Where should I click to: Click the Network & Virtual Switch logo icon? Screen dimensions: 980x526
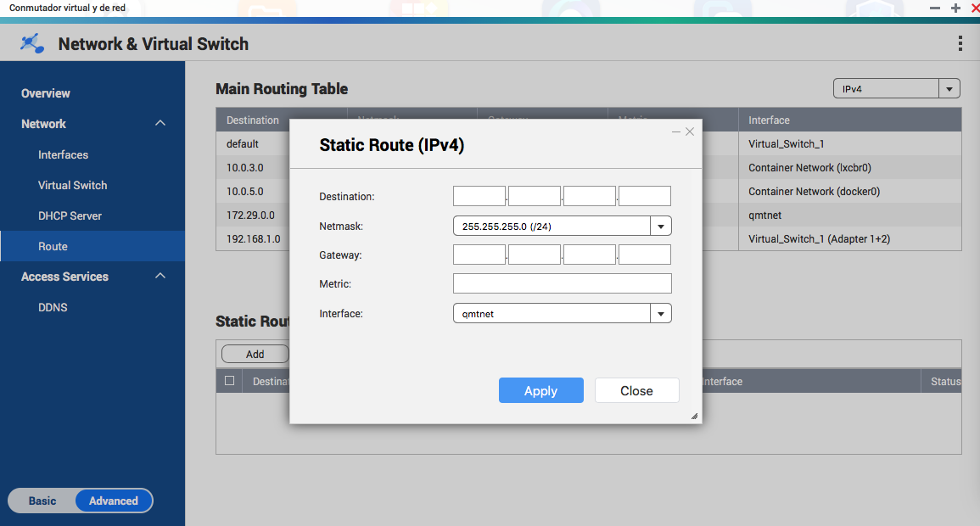pos(32,43)
